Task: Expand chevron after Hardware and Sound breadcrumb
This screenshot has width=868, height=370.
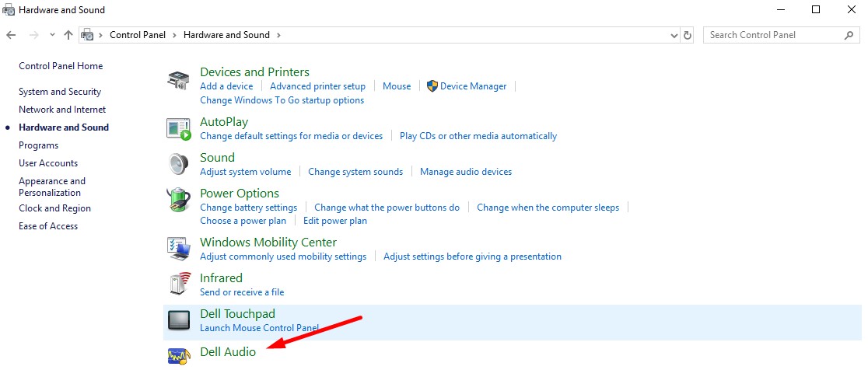Action: 278,35
